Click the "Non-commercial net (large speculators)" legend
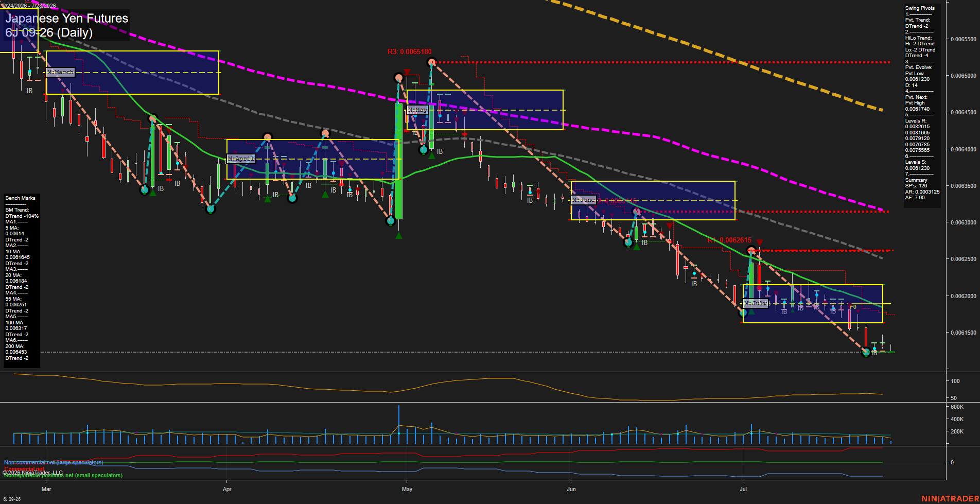The height and width of the screenshot is (504, 980). [x=54, y=463]
